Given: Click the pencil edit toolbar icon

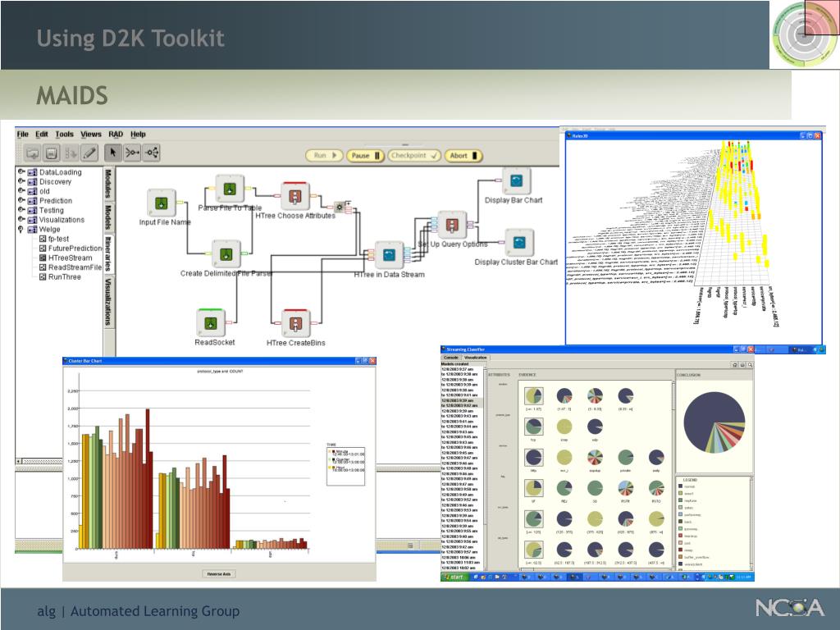Looking at the screenshot, I should 89,153.
